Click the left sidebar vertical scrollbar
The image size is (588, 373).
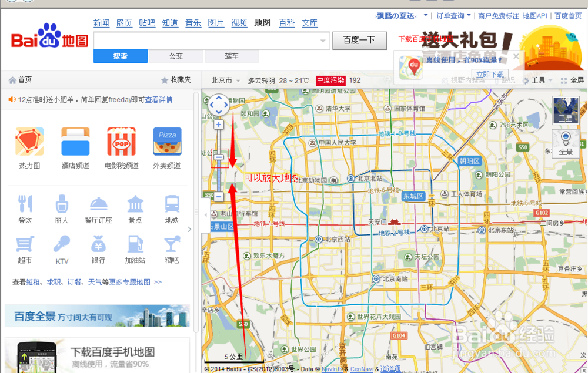(196, 211)
